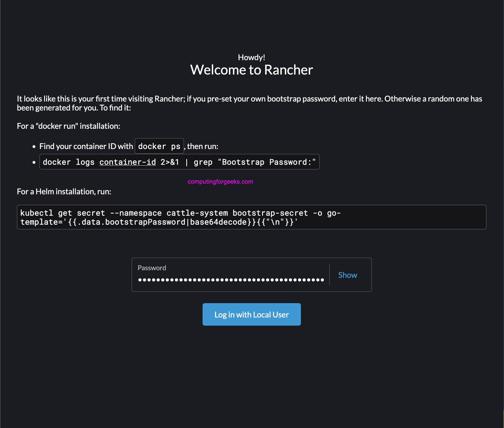Click the docker ps code snippet
This screenshot has width=504, height=428.
pyautogui.click(x=159, y=146)
